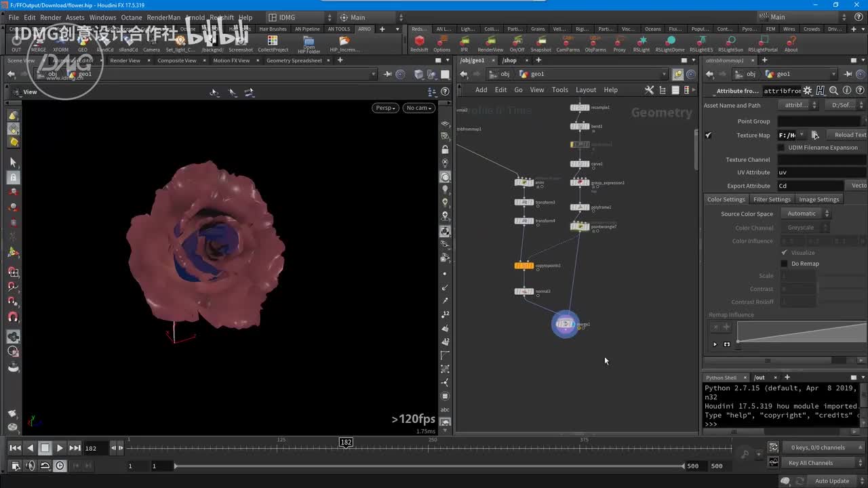
Task: Open the No cam camera dropdown
Action: point(418,108)
